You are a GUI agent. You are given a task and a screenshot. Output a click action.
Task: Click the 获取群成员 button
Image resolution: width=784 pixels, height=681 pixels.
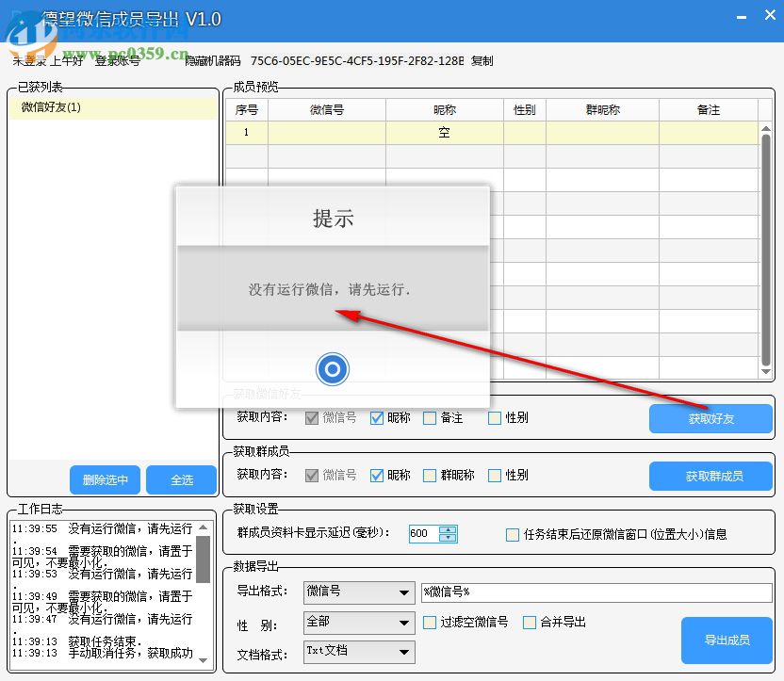(x=710, y=477)
